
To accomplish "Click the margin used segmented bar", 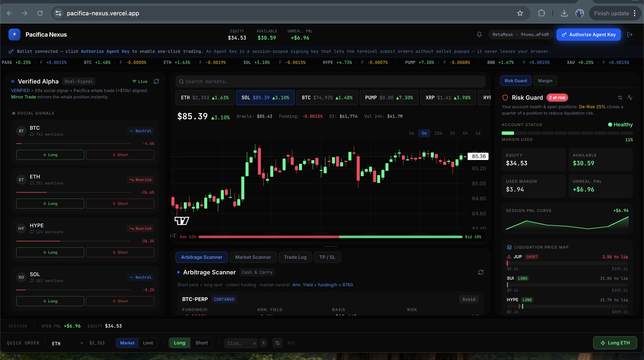I will pos(567,133).
